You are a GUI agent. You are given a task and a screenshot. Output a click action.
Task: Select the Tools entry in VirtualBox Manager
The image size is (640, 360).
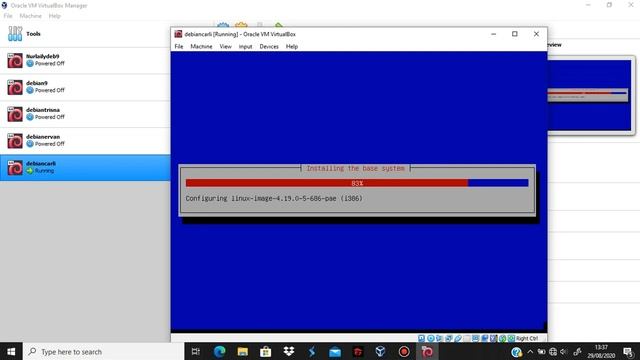pyautogui.click(x=85, y=34)
